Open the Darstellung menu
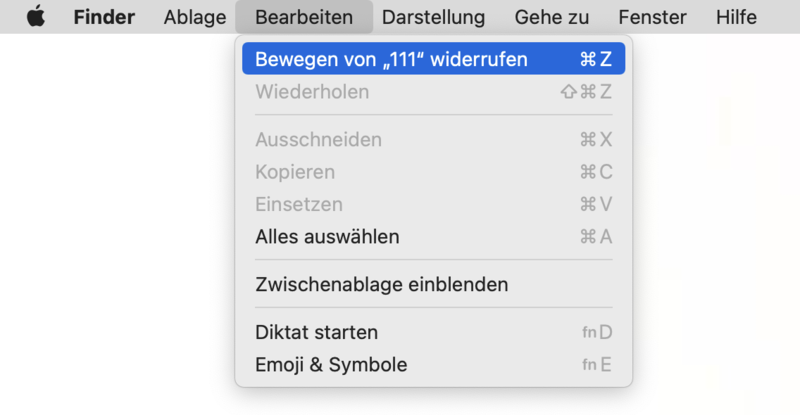 click(x=433, y=17)
